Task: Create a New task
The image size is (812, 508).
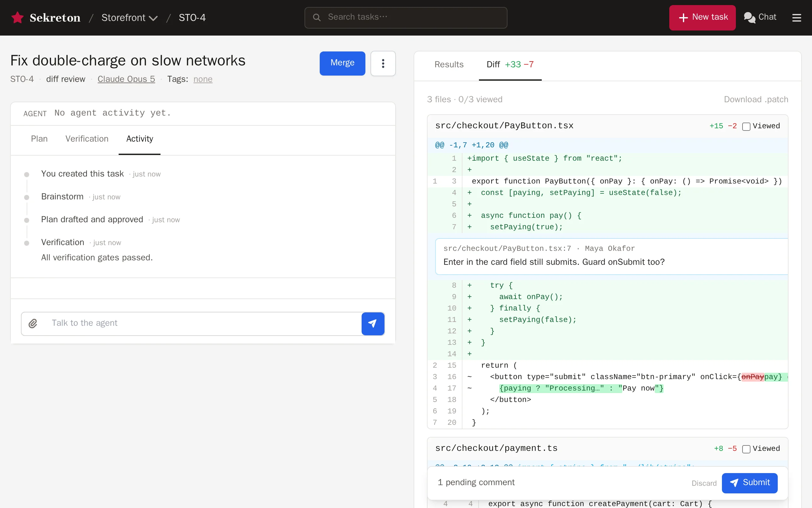Action: coord(702,17)
